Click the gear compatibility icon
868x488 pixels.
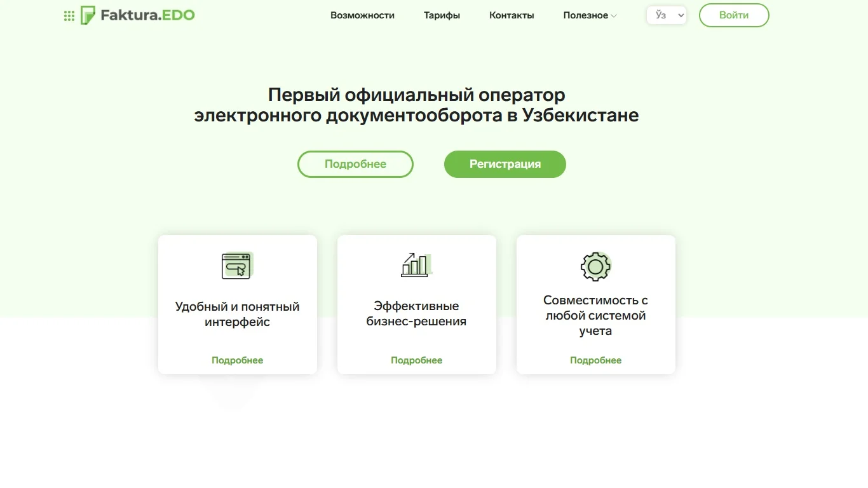(x=595, y=266)
